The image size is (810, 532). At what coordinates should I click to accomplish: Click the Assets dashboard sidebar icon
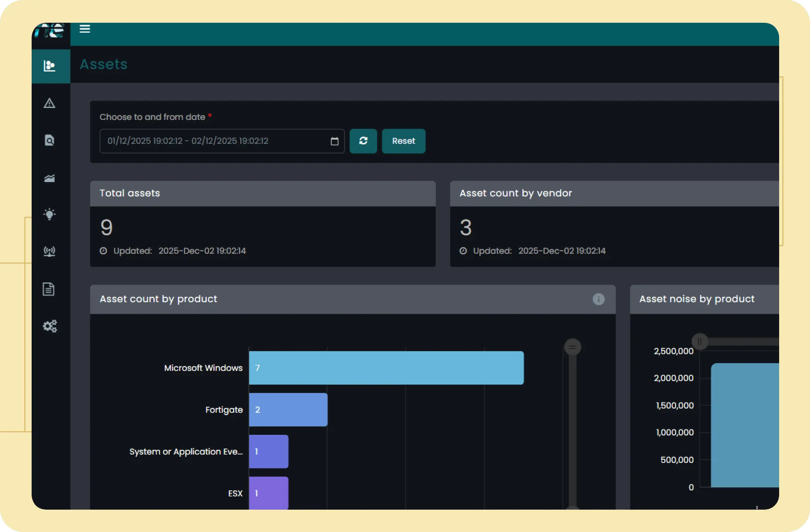tap(50, 66)
